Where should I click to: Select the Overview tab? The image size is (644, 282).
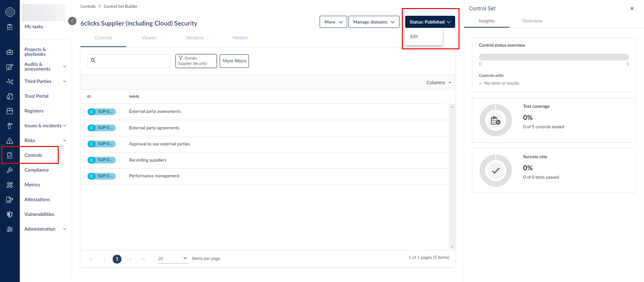pos(532,21)
